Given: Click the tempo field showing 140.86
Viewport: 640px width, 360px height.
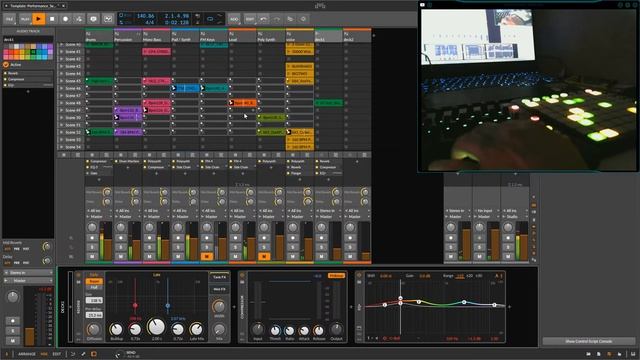Looking at the screenshot, I should (146, 16).
